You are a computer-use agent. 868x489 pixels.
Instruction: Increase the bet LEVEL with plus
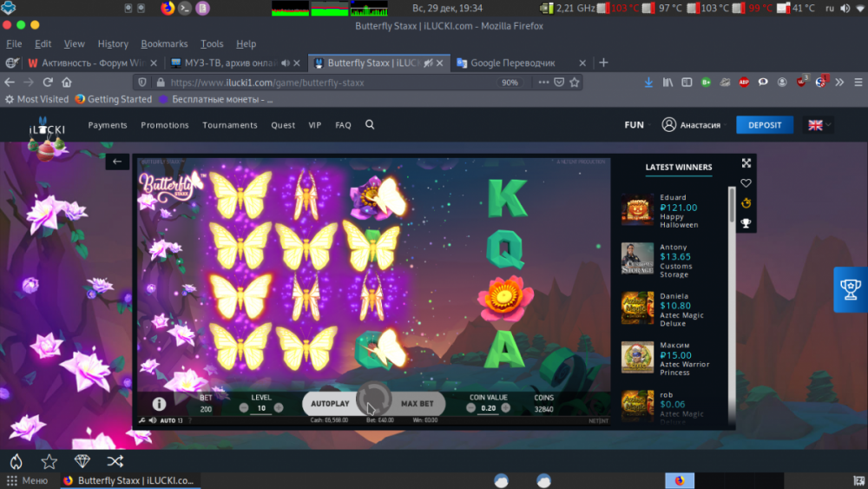[x=279, y=407]
